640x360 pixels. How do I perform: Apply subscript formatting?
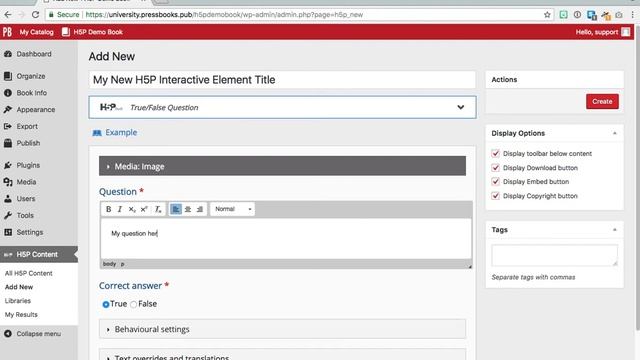(132, 209)
